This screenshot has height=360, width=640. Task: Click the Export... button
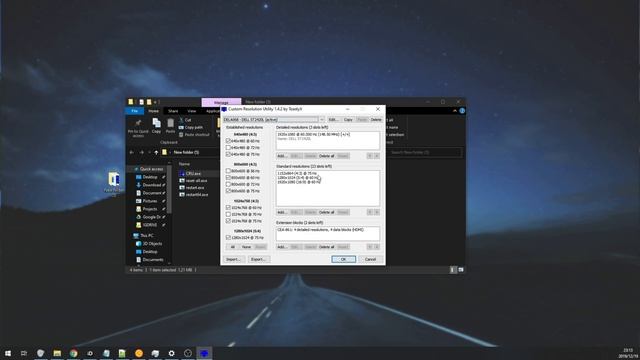[x=258, y=259]
